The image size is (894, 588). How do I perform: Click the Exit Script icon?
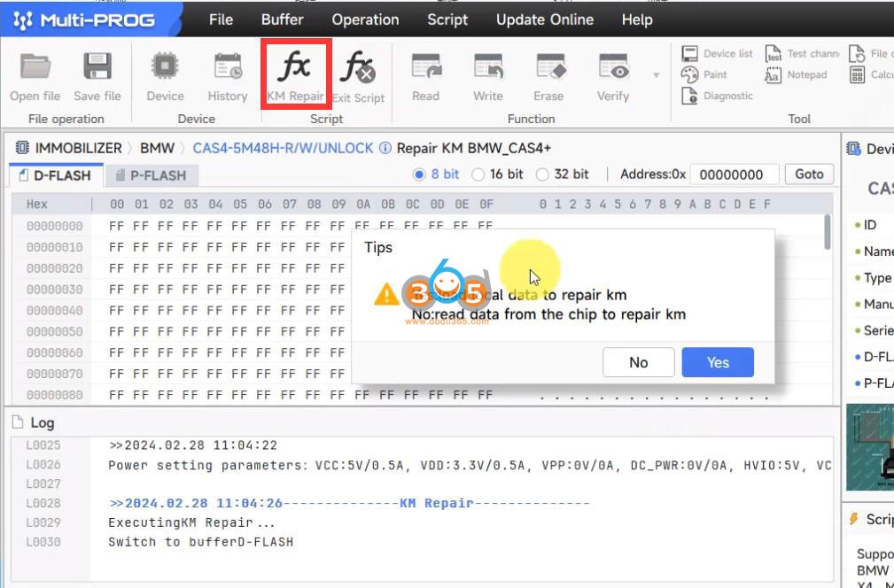(358, 67)
